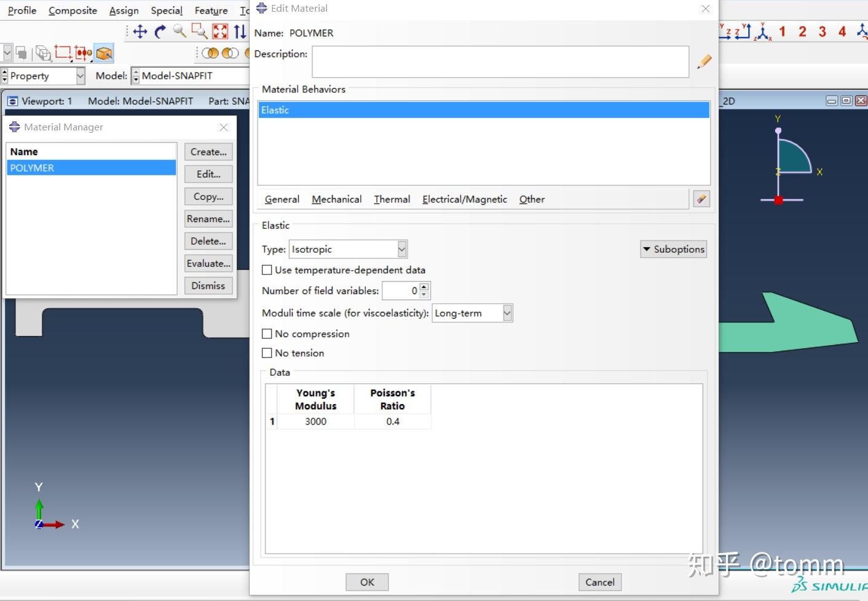Open the dropdown left of the gray squares icon
The height and width of the screenshot is (601, 868).
coord(7,54)
